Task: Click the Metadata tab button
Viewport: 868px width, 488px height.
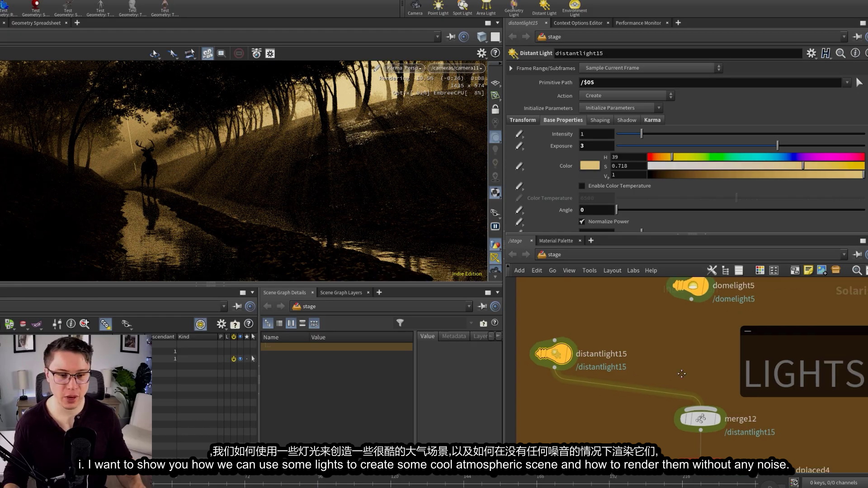Action: pos(454,336)
